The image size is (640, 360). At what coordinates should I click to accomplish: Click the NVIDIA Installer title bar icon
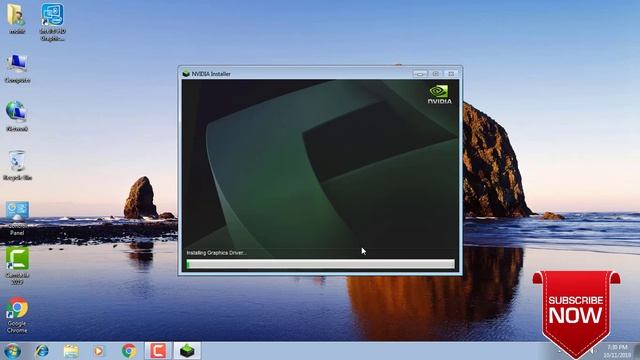(x=186, y=73)
